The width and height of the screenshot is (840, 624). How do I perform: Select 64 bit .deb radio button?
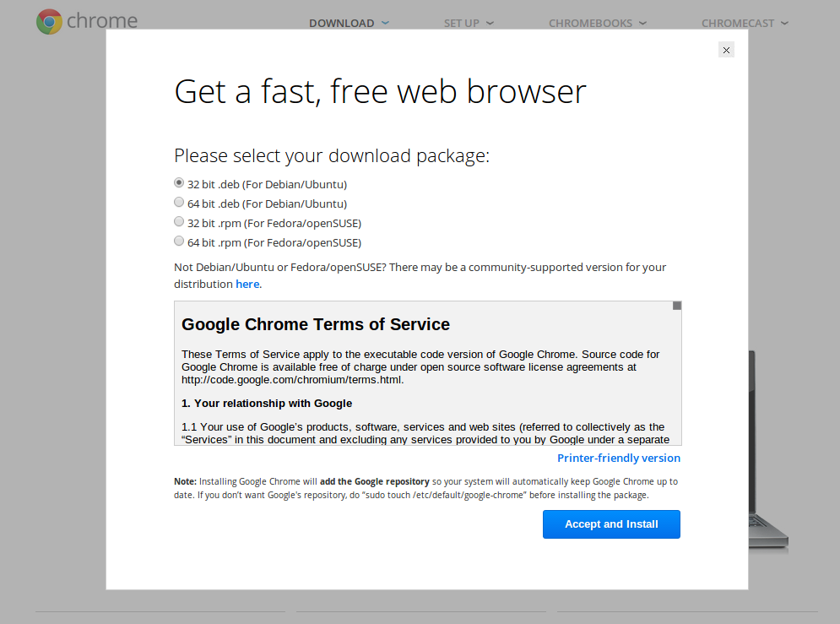click(x=179, y=203)
